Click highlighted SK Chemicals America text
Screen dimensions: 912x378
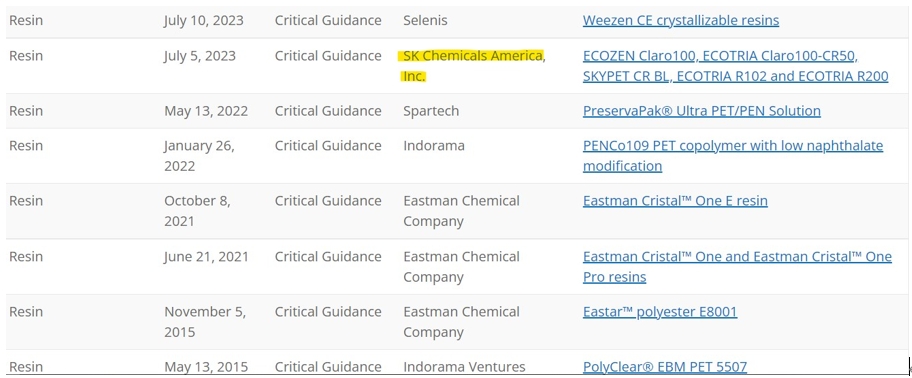472,66
